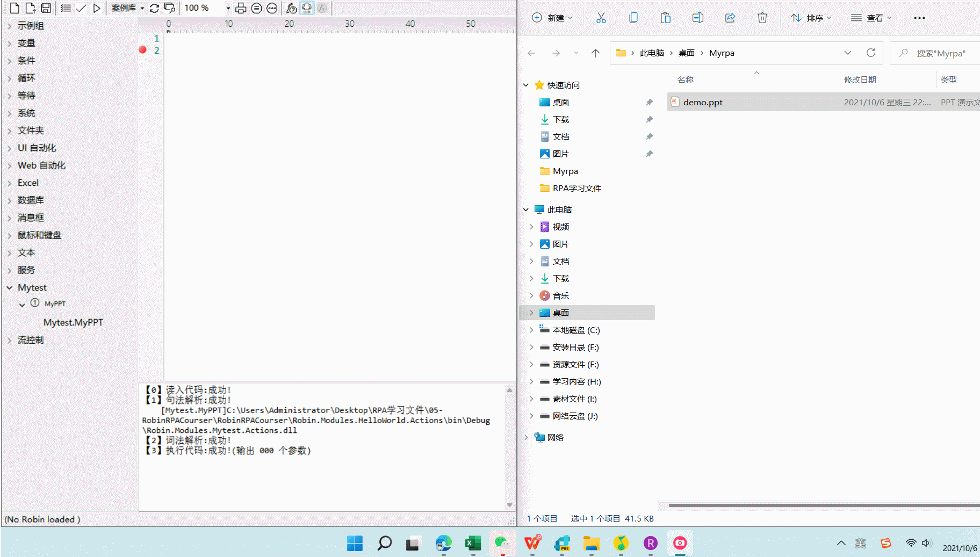This screenshot has height=557, width=980.
Task: Expand the 示例组 tree node
Action: click(9, 26)
